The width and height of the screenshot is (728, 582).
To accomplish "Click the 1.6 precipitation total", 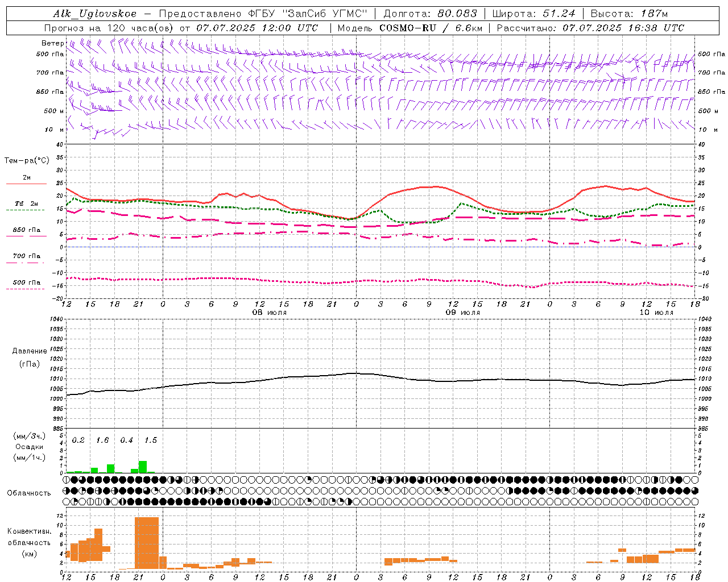I will (102, 440).
